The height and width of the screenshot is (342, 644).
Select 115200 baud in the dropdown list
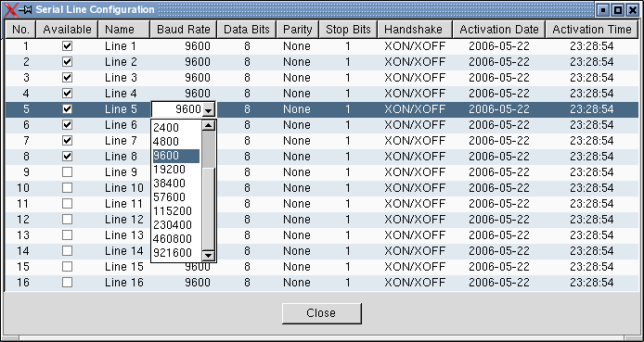176,211
